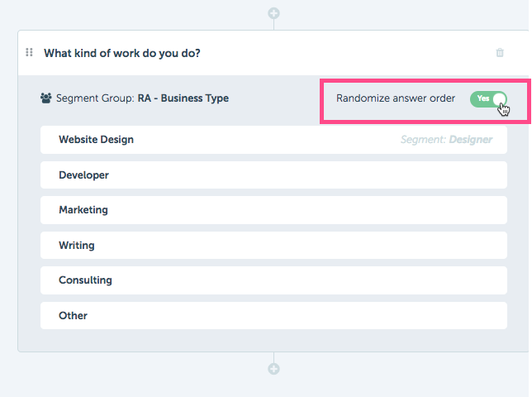The image size is (532, 397).
Task: Click the segment group people icon
Action: click(x=45, y=98)
